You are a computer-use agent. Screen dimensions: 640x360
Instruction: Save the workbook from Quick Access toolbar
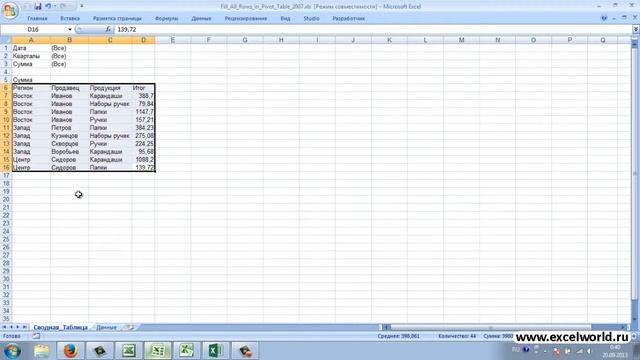(x=38, y=6)
